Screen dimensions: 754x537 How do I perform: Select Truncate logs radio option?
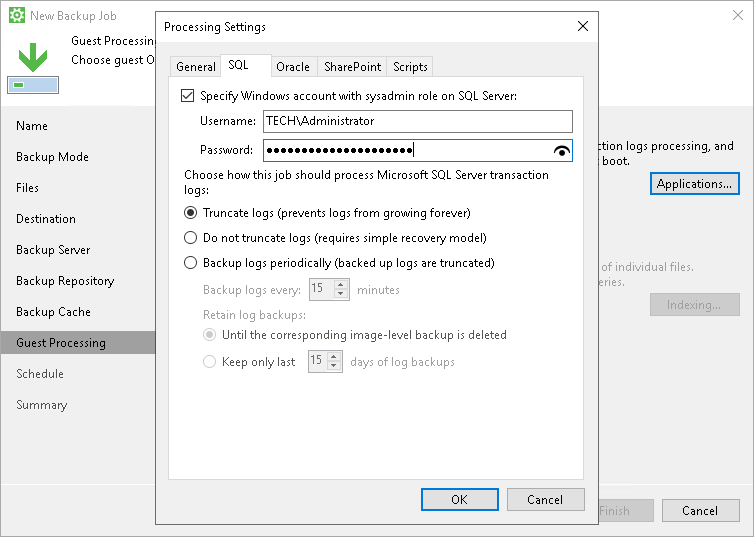click(190, 212)
